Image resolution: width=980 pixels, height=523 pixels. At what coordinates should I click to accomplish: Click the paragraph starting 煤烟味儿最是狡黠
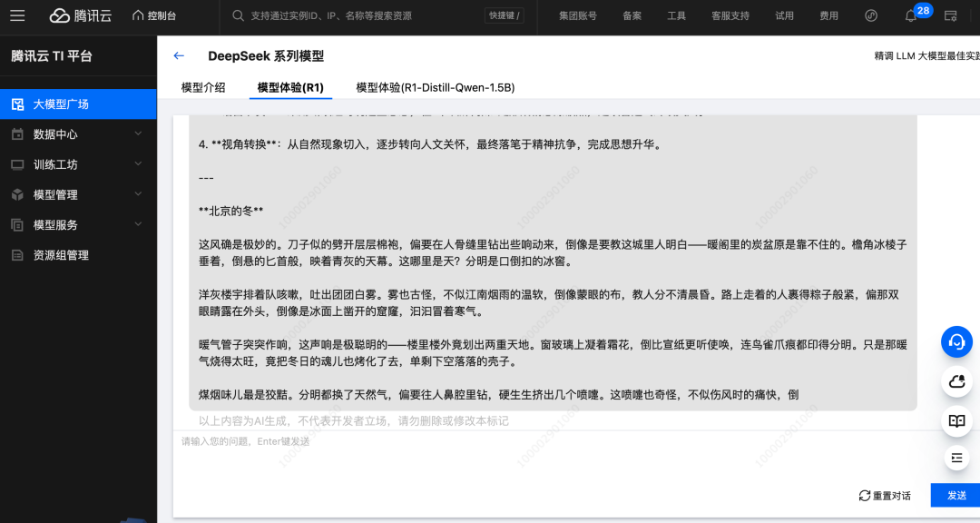coord(499,395)
